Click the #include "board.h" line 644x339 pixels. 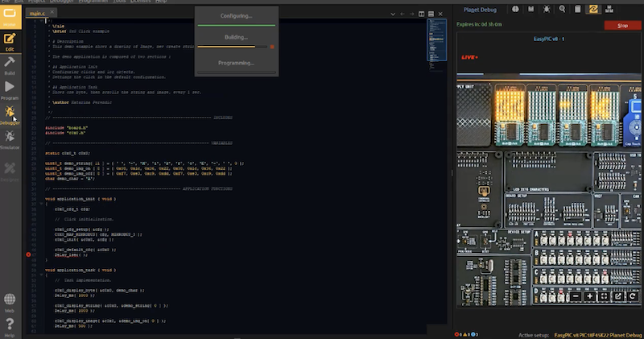[x=67, y=128]
